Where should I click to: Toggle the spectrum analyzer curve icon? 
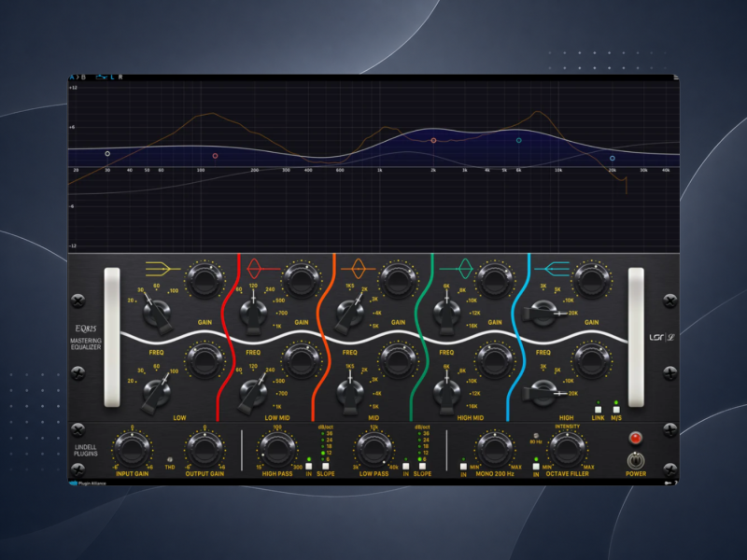tap(101, 77)
